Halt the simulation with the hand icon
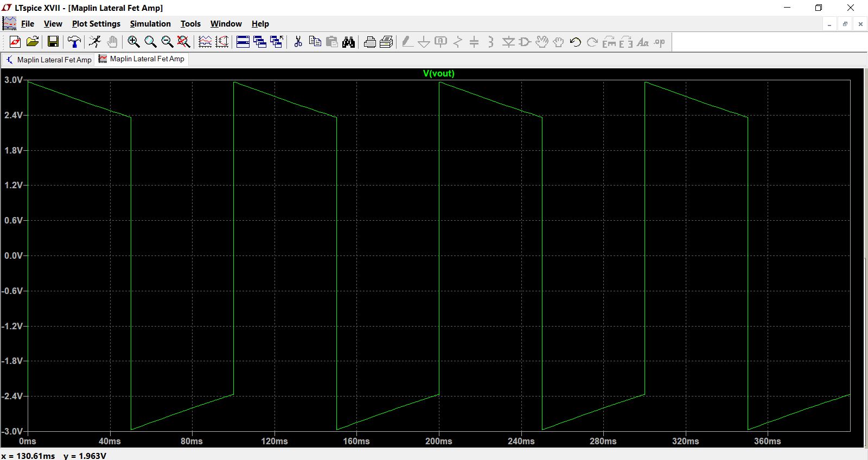 click(x=112, y=42)
